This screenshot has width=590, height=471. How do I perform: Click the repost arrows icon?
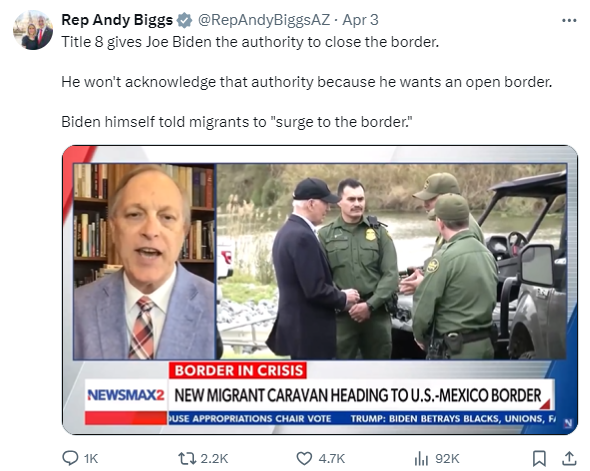187,458
